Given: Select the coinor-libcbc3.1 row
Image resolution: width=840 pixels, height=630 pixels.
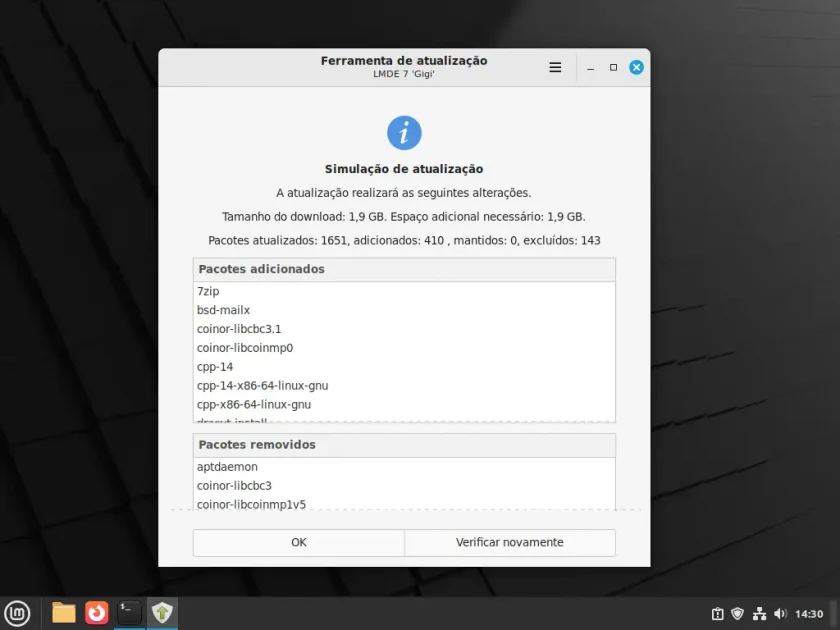Looking at the screenshot, I should pos(404,329).
